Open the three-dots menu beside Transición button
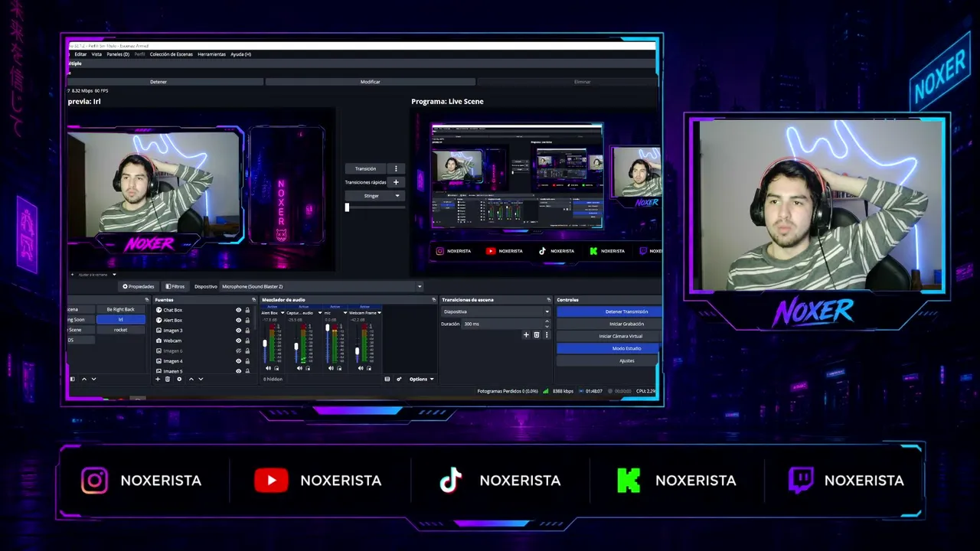 point(396,168)
